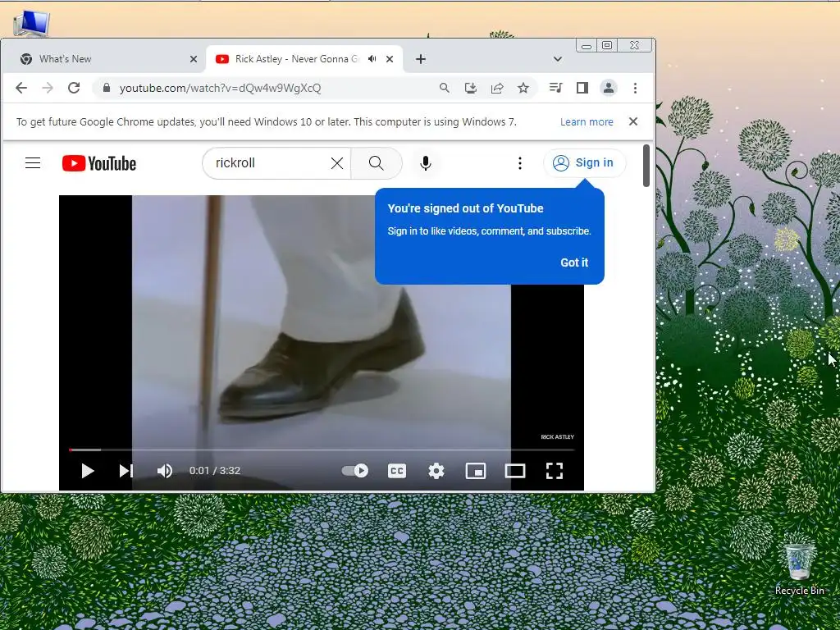Search with your voice microphone
The width and height of the screenshot is (840, 630).
(x=426, y=163)
